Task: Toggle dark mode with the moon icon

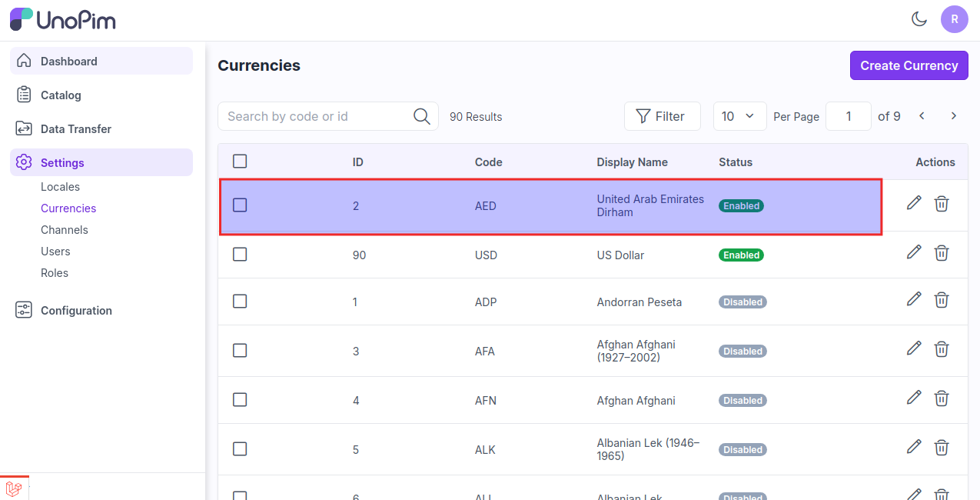Action: (x=919, y=19)
